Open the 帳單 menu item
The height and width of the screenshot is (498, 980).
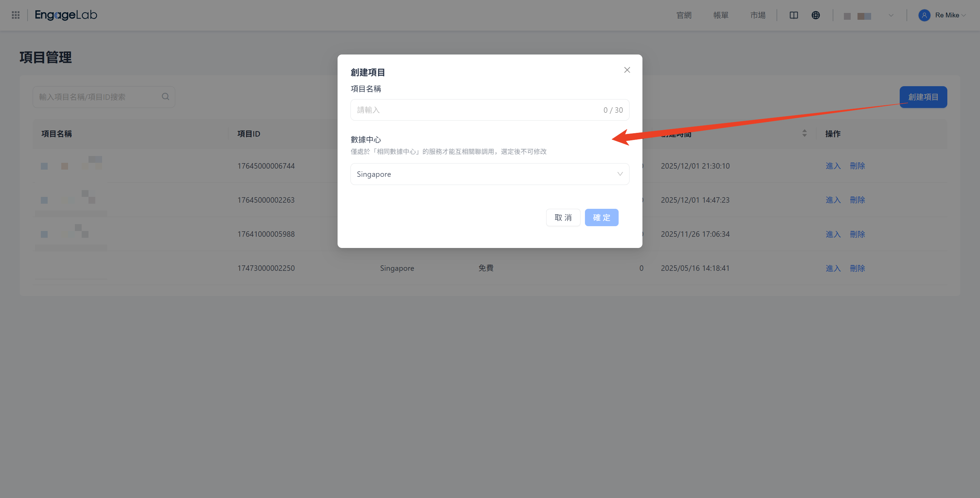(x=721, y=15)
